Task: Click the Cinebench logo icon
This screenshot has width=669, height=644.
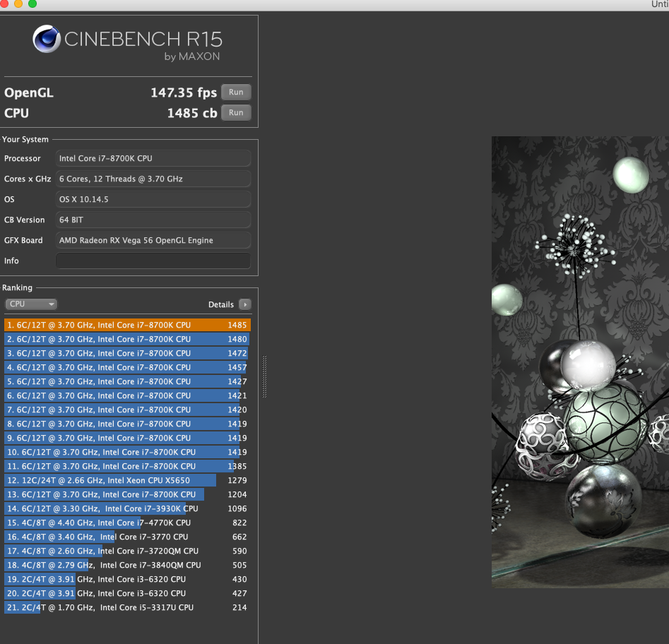Action: tap(47, 39)
